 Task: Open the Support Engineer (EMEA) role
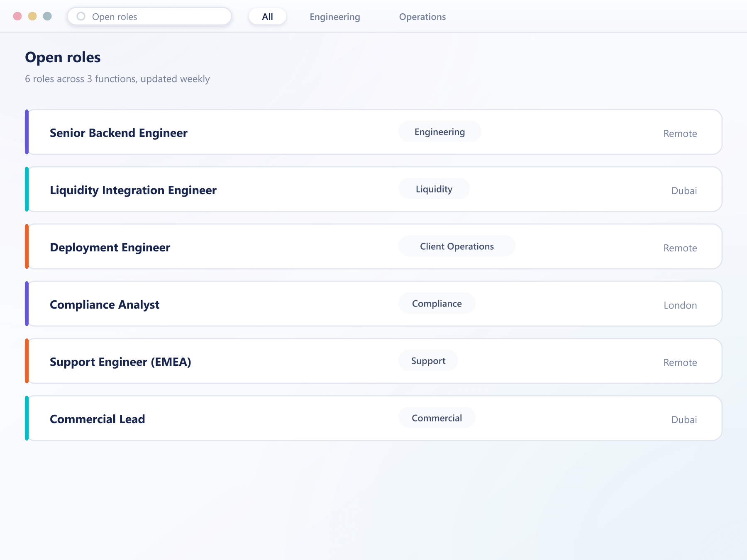[373, 361]
